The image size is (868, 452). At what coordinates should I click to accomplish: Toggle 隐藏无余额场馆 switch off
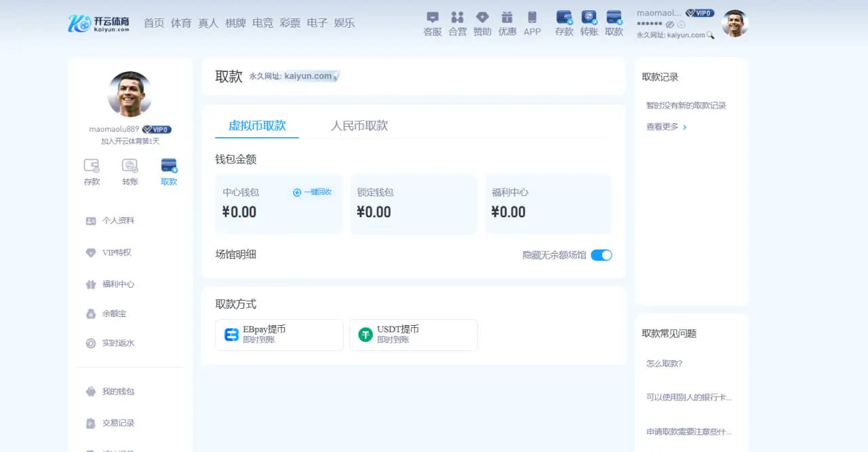pyautogui.click(x=601, y=255)
